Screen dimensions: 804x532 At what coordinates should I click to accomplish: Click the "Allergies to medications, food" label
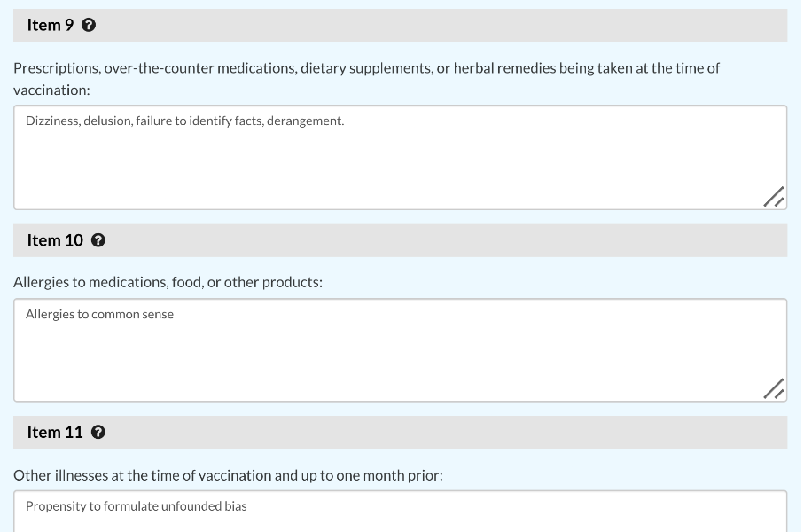168,283
